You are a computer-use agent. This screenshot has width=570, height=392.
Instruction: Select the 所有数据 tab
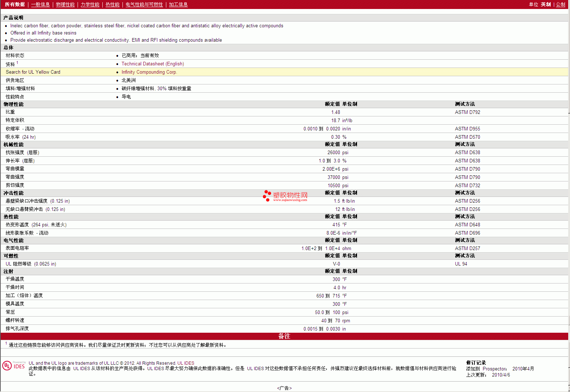(15, 4)
